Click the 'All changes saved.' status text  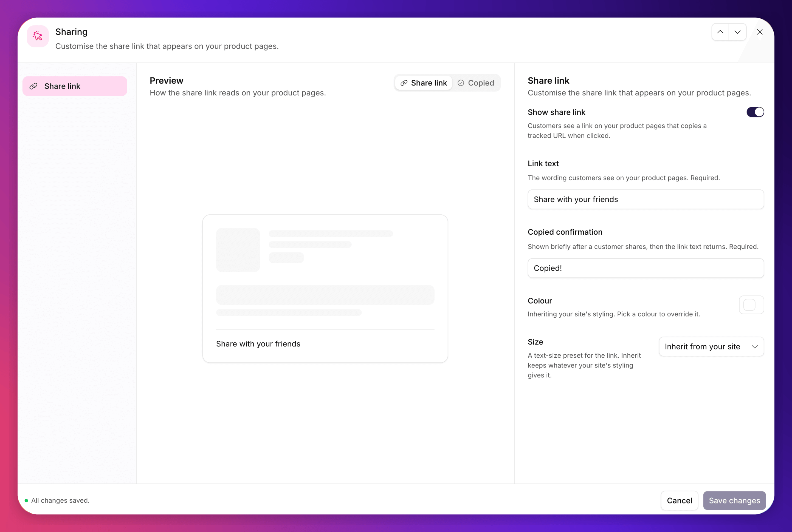point(60,500)
